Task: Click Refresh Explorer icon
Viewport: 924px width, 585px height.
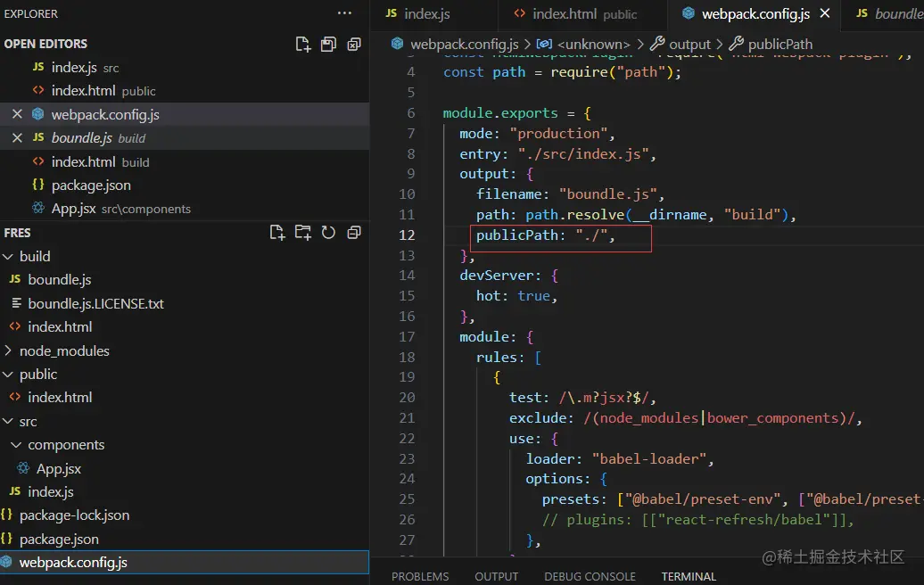Action: (328, 233)
